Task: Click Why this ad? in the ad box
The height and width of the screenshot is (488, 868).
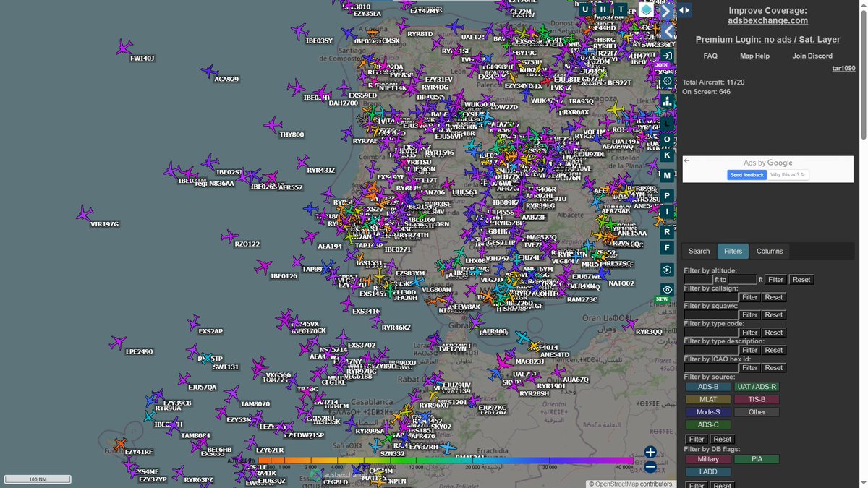Action: (788, 175)
